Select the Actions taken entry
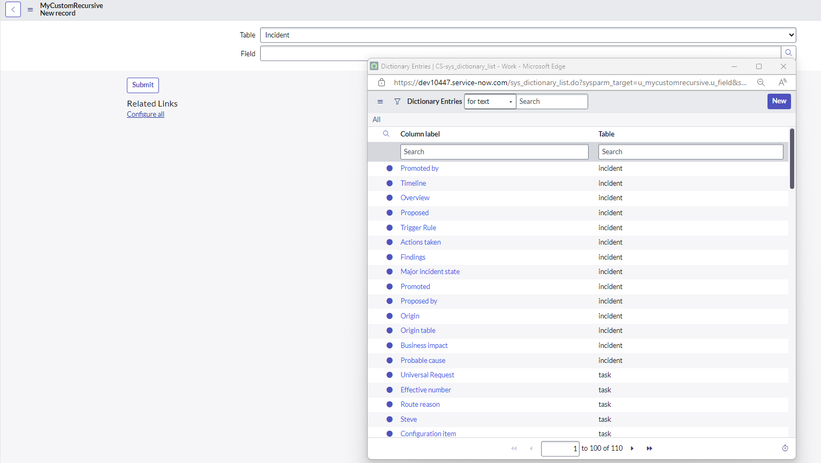 point(420,242)
